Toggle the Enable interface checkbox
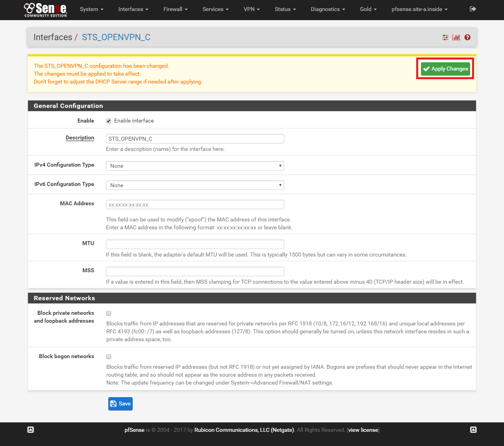Viewport: 504px width, 446px height. click(109, 121)
